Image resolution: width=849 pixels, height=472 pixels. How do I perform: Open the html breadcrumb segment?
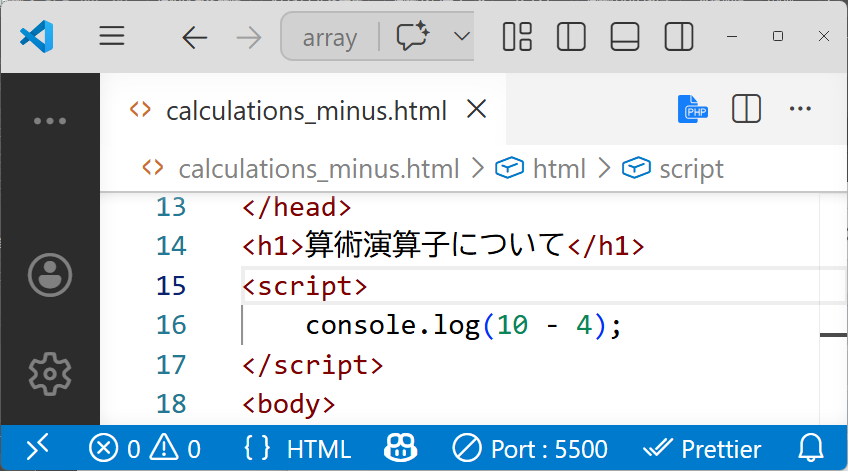coord(559,169)
